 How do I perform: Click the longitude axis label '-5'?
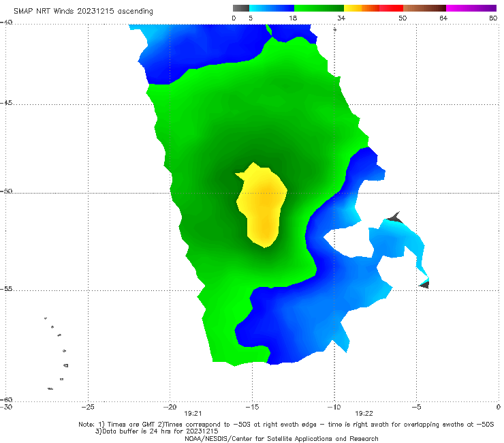coord(416,407)
